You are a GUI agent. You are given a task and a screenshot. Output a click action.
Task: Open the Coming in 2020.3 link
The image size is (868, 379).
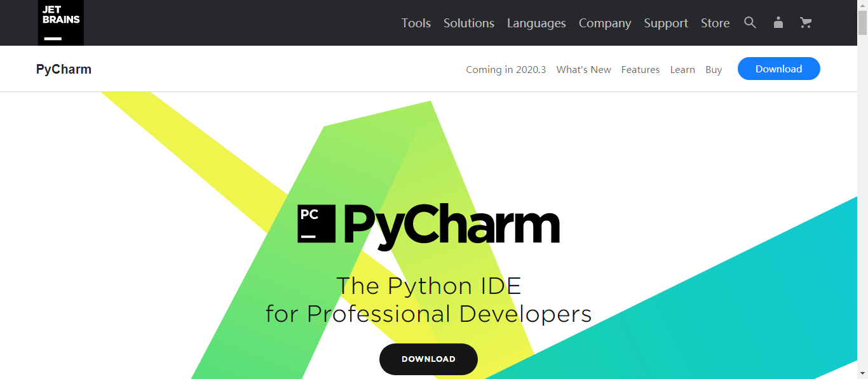[506, 70]
